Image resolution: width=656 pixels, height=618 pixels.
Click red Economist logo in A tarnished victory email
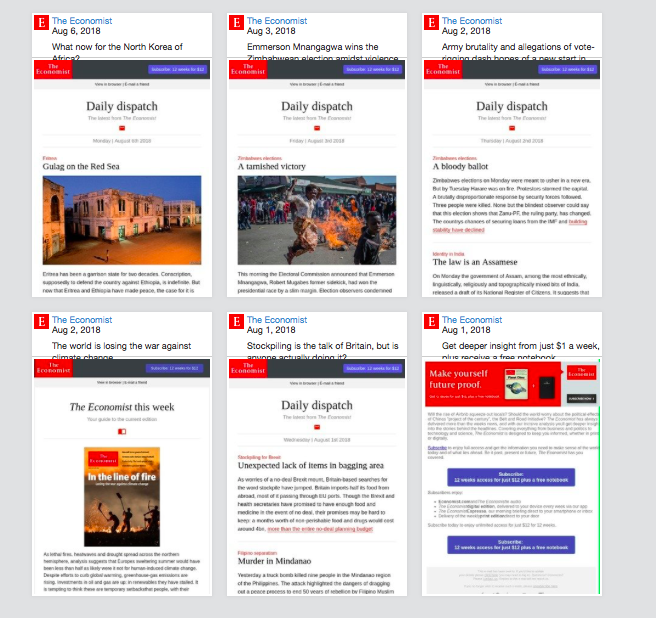tap(248, 69)
